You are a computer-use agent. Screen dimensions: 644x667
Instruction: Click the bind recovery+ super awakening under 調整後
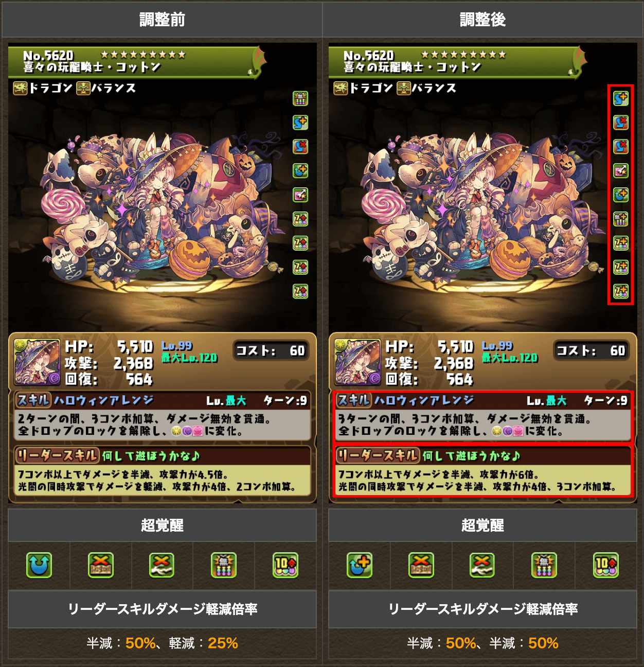point(360,565)
